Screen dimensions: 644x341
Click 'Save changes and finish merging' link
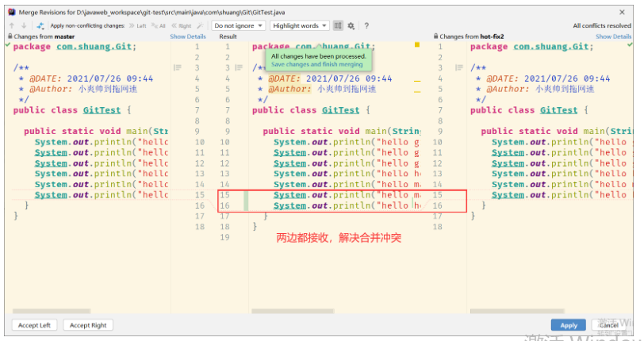coord(316,64)
